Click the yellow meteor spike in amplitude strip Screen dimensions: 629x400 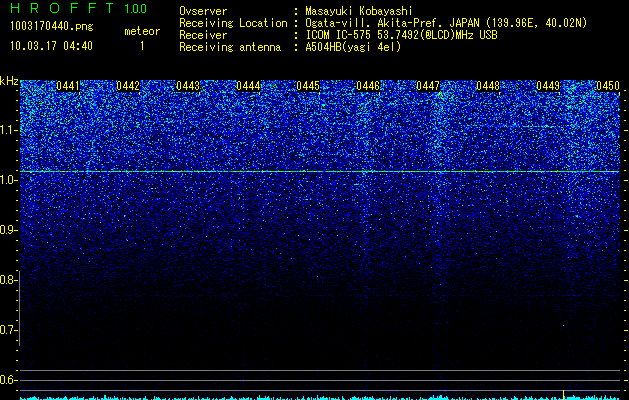564,394
